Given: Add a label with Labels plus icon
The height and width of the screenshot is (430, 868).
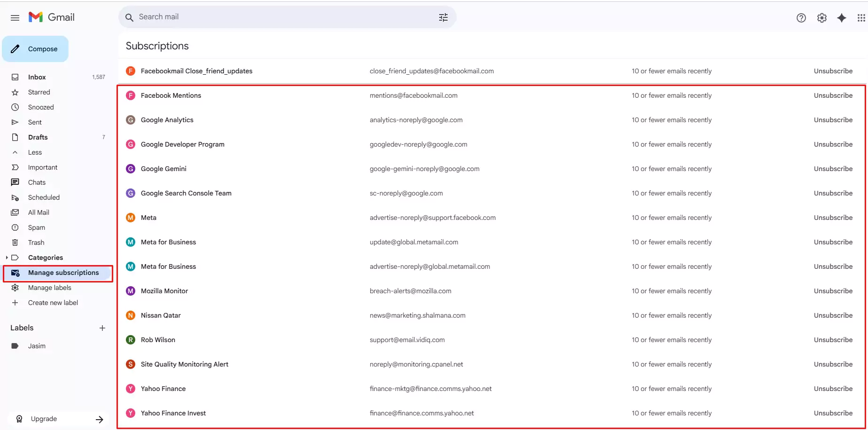Looking at the screenshot, I should 102,328.
